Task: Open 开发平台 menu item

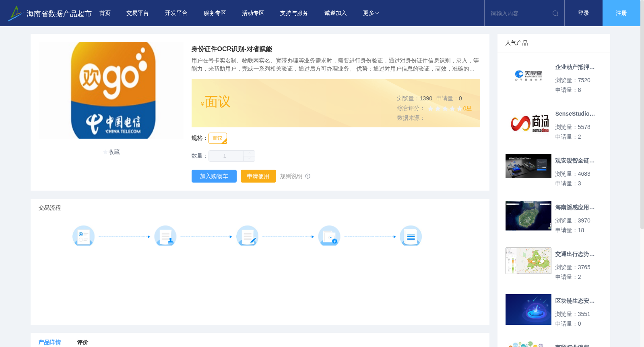Action: (176, 13)
